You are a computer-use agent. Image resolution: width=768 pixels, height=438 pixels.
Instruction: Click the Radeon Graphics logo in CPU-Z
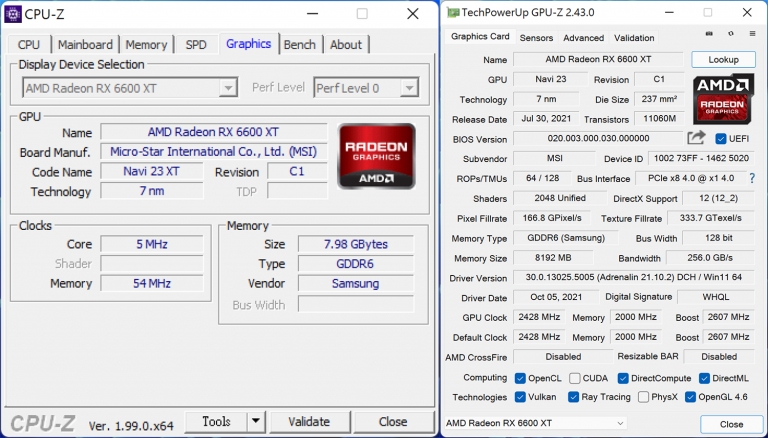376,156
